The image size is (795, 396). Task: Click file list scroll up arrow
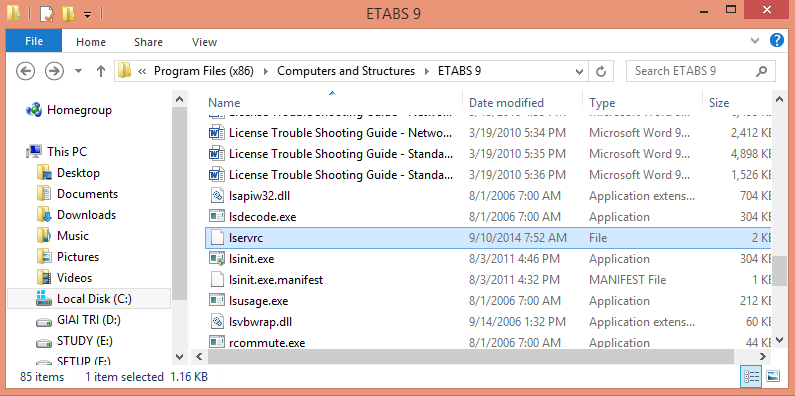coord(780,99)
